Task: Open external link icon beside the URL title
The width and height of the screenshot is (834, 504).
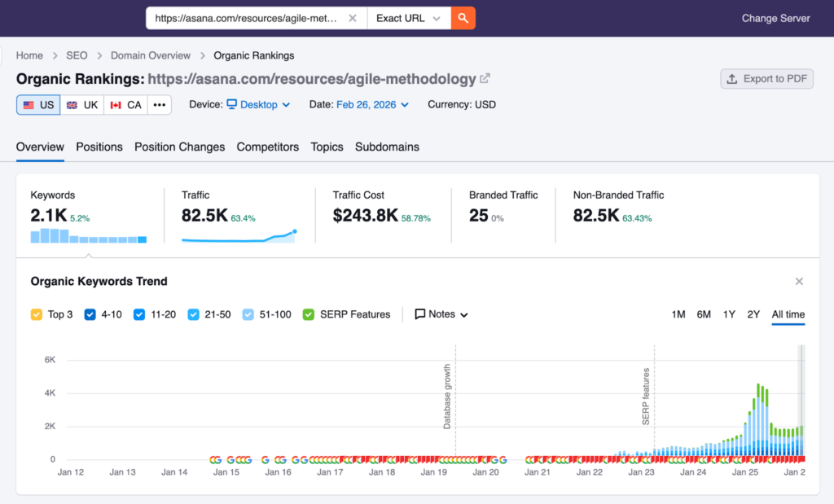Action: click(485, 79)
